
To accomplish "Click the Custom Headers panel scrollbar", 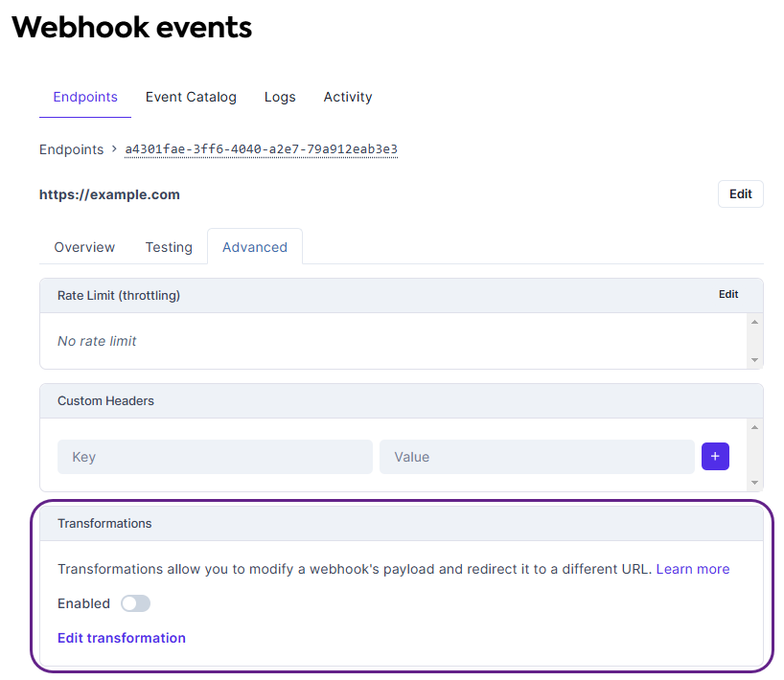I will pos(756,456).
